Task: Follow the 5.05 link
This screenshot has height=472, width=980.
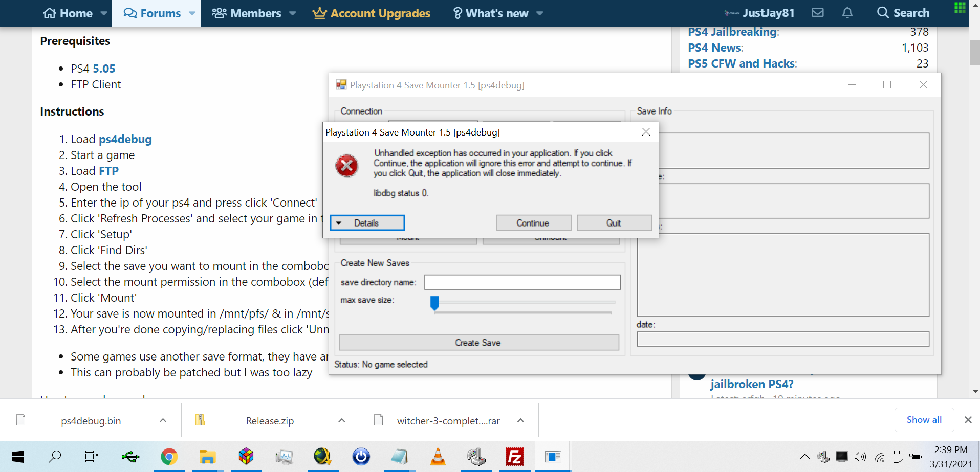Action: pos(104,69)
